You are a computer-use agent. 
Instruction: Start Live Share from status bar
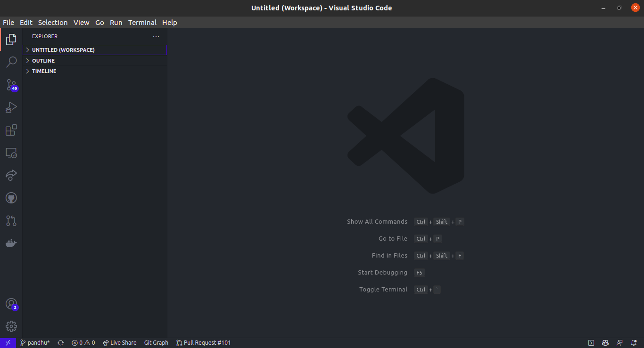(120, 343)
